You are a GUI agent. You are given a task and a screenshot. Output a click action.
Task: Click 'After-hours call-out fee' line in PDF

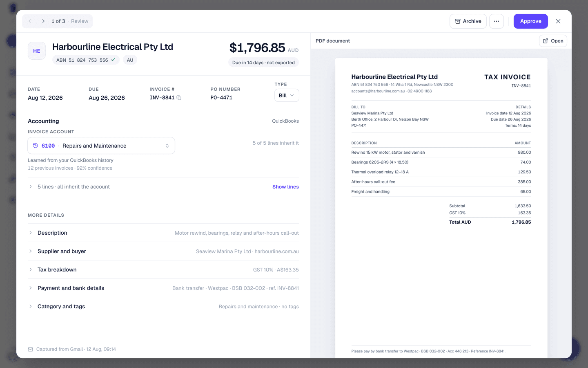[x=441, y=182]
